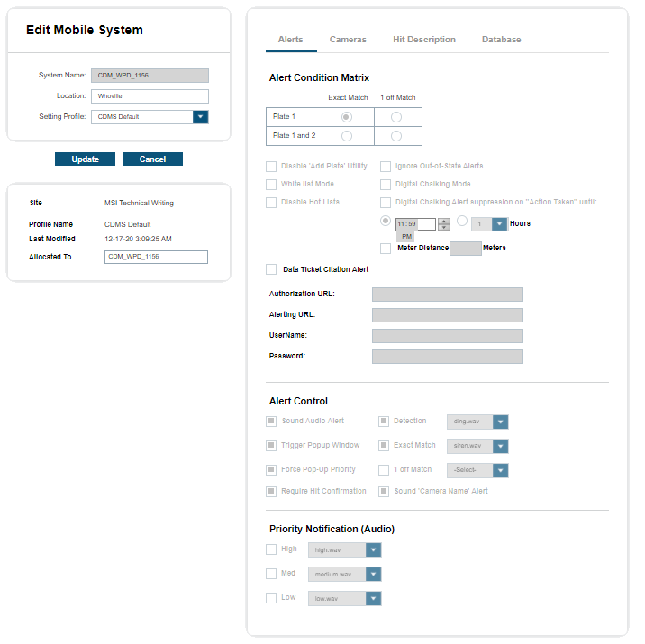Viewport: 645px width, 644px height.
Task: Go to the Database tab
Action: pos(501,40)
